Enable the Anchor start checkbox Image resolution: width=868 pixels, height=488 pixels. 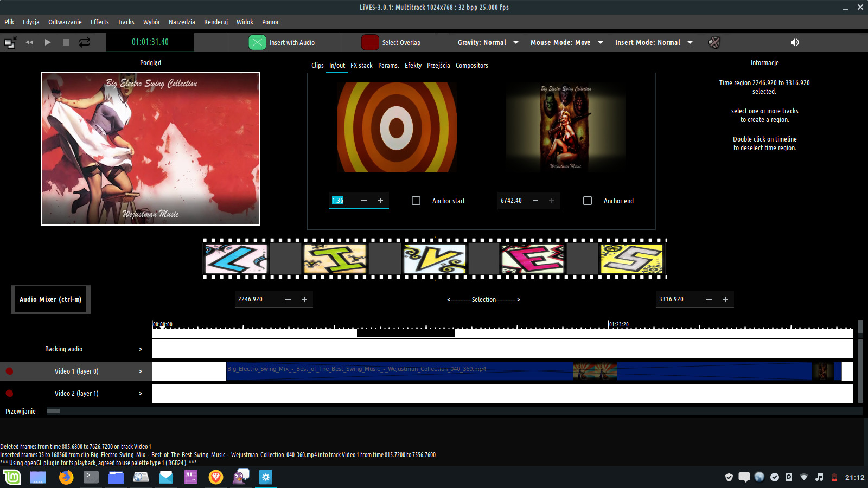[416, 201]
